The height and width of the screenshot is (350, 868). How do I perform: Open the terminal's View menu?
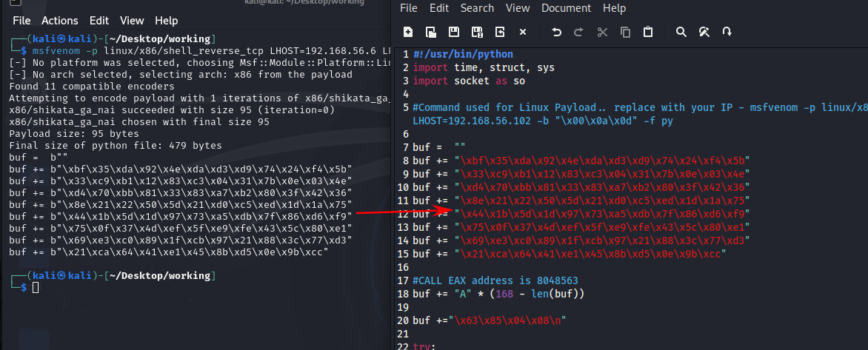point(132,21)
